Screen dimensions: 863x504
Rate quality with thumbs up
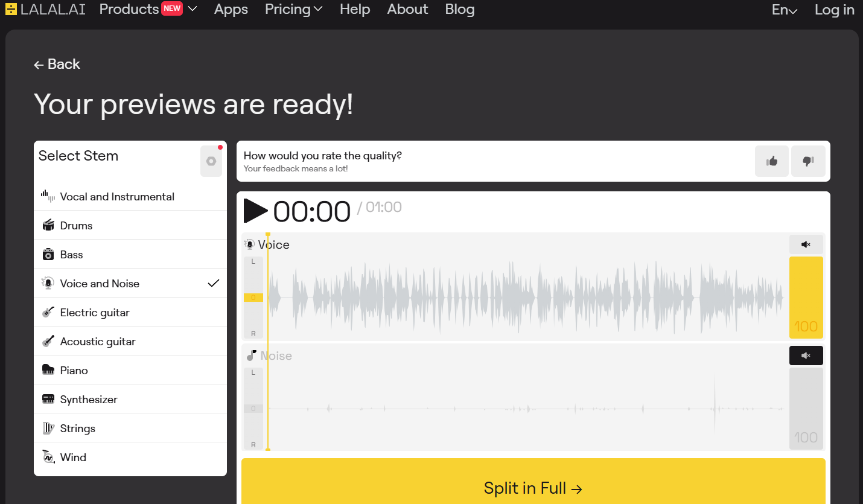772,161
